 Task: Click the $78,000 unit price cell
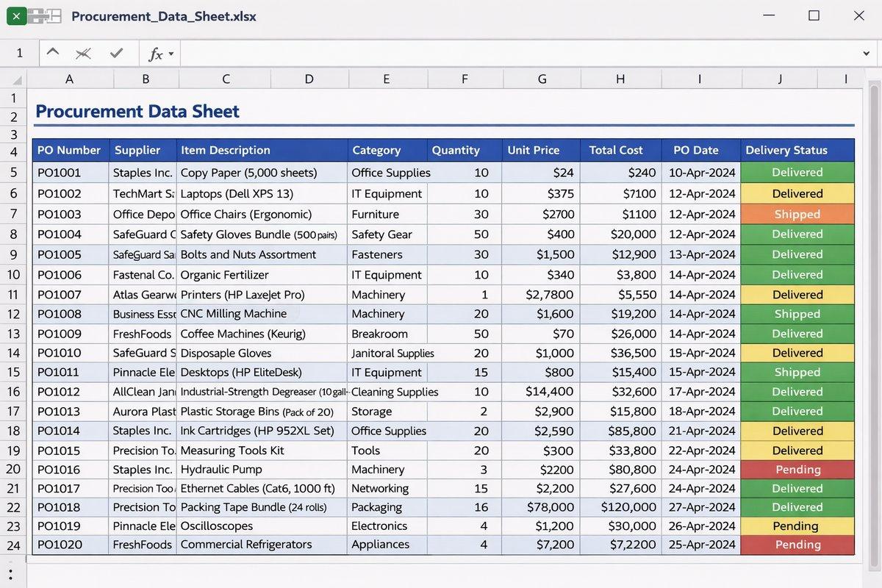(x=542, y=507)
